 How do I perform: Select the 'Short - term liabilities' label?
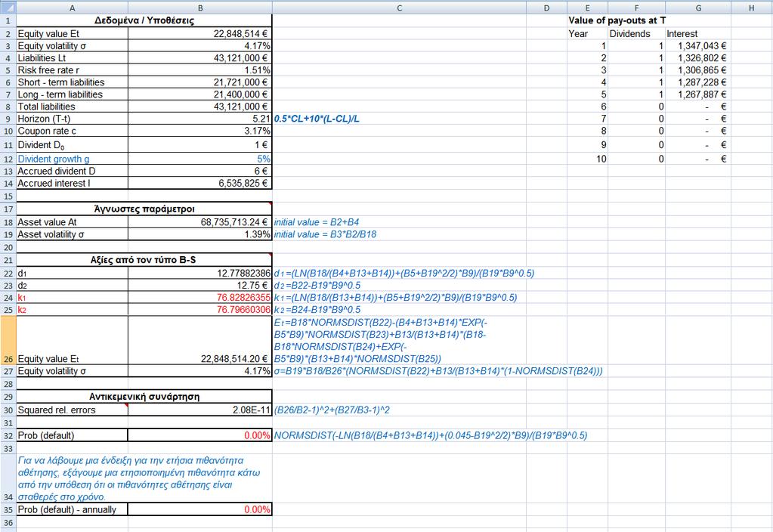coord(72,82)
